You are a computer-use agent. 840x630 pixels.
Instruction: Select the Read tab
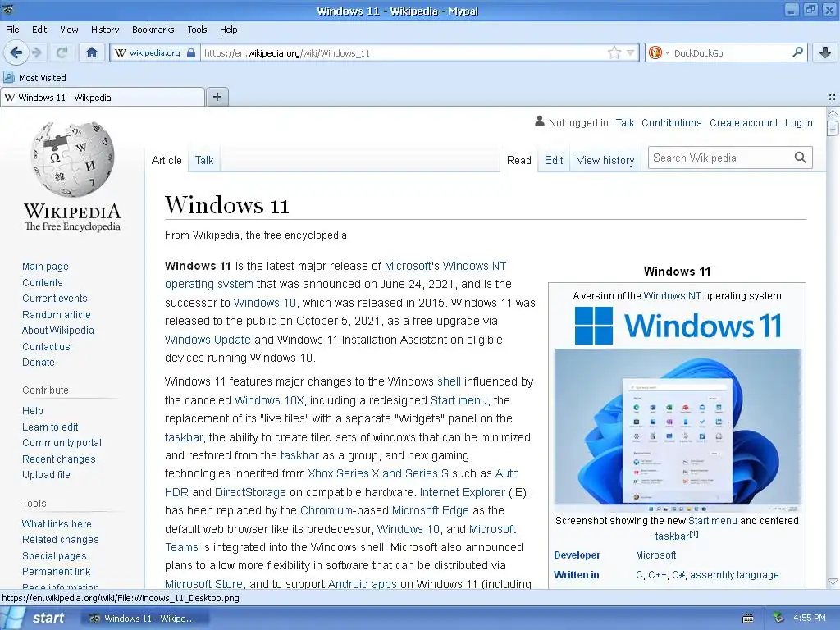(x=518, y=160)
